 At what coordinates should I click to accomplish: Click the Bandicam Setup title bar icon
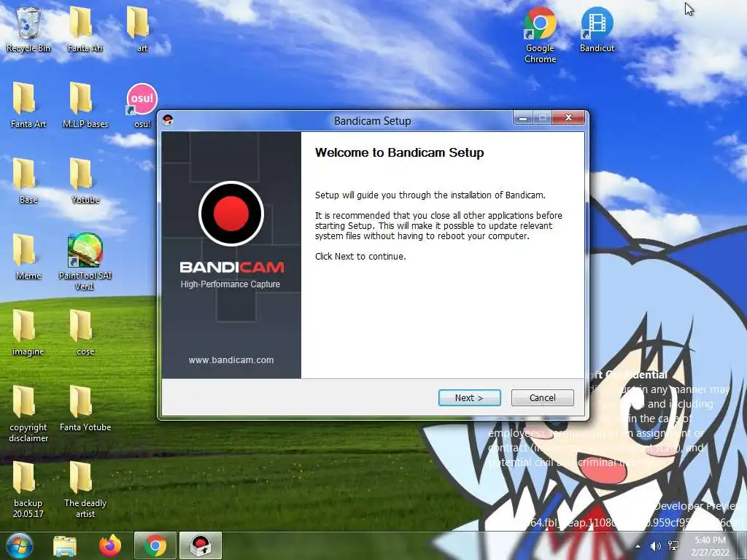pyautogui.click(x=168, y=120)
